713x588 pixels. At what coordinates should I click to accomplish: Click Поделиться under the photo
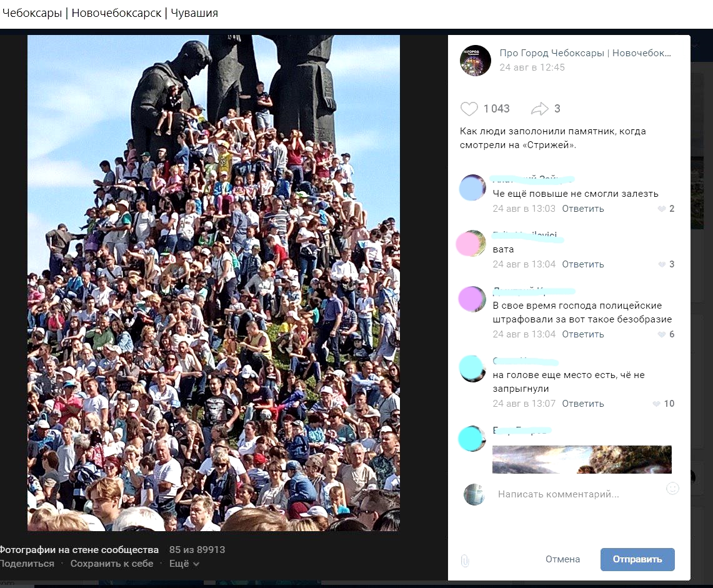(x=26, y=564)
